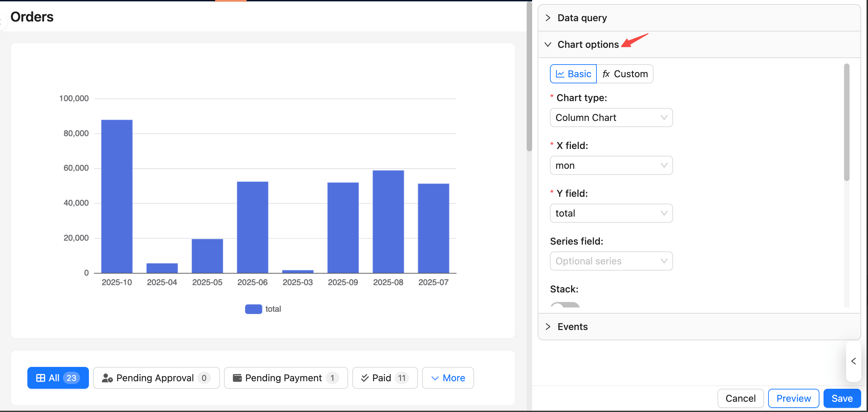Open the Y field dropdown showing total

click(611, 213)
